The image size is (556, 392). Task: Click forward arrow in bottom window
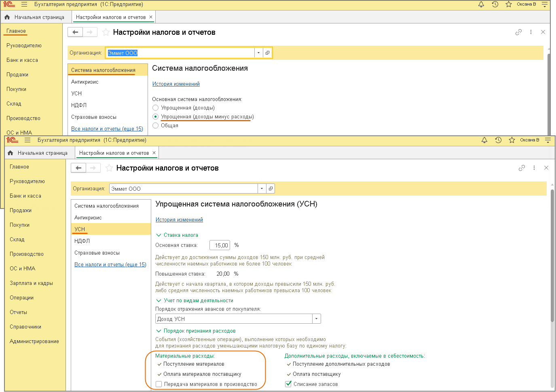pyautogui.click(x=93, y=168)
